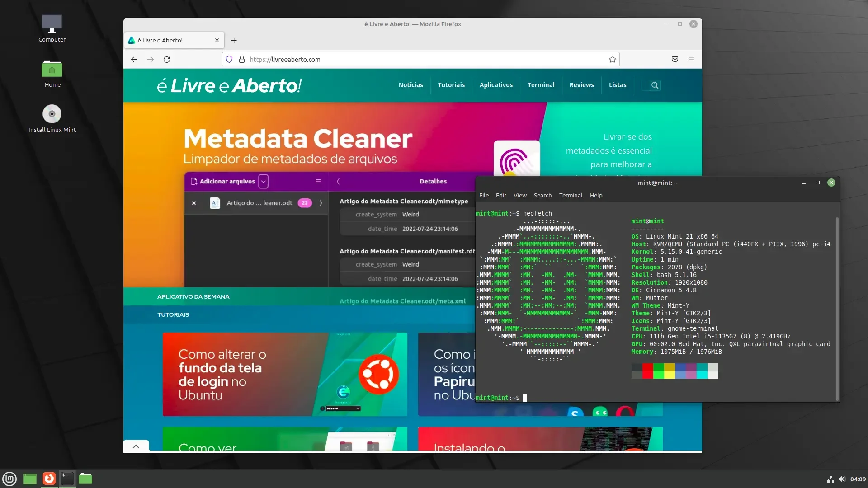Launch the Install Linux Mint disc icon
Viewport: 868px width, 488px height.
[52, 119]
